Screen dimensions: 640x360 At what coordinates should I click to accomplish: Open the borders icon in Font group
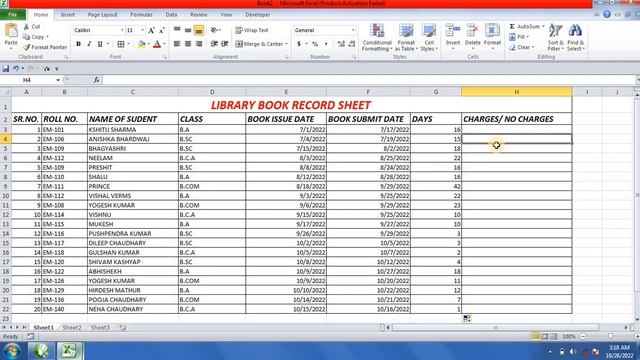[121, 44]
